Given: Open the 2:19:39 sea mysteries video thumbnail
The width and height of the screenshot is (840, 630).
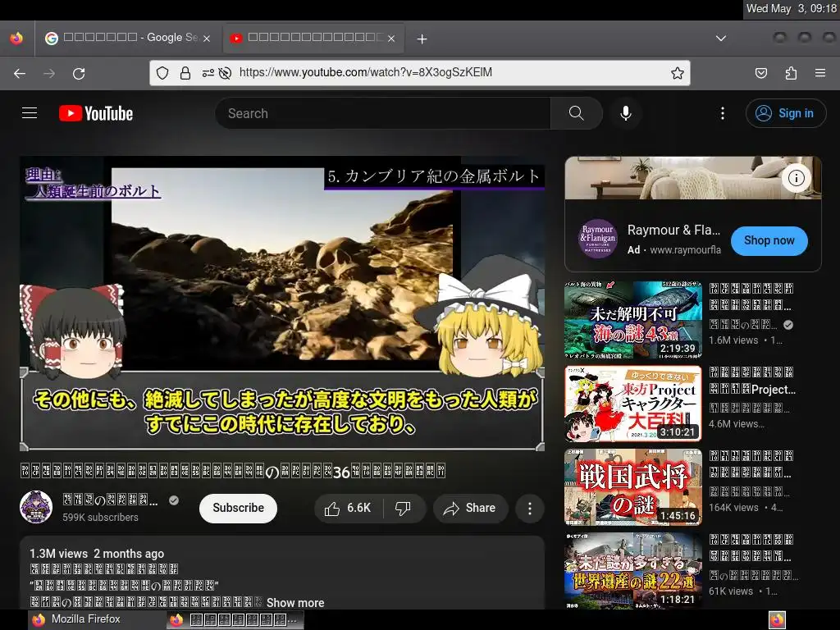Looking at the screenshot, I should click(x=632, y=321).
